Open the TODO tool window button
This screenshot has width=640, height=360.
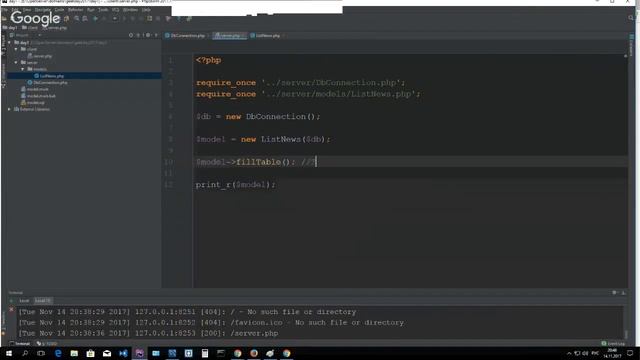47,344
